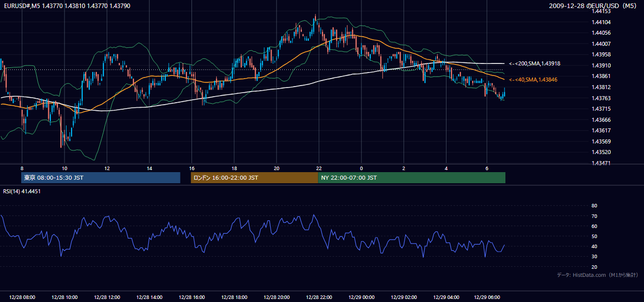This screenshot has width=644, height=302.
Task: Click the RSI(14) 41.4451 indicator label
Action: pyautogui.click(x=22, y=191)
